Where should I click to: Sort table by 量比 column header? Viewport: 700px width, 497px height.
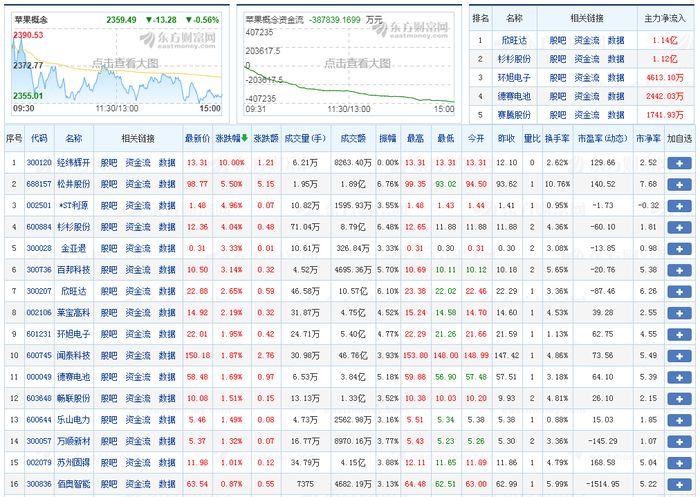coord(532,138)
